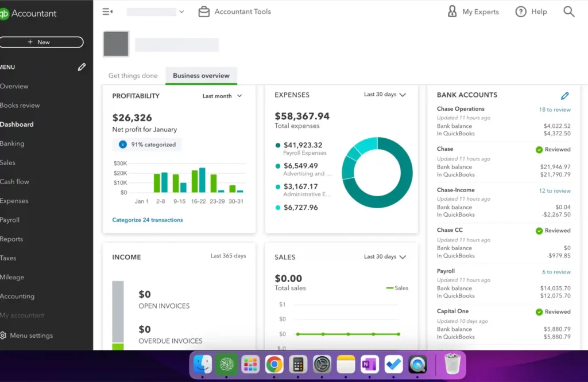This screenshot has width=588, height=382.
Task: Expand the Profitability Last month dropdown
Action: [x=222, y=96]
